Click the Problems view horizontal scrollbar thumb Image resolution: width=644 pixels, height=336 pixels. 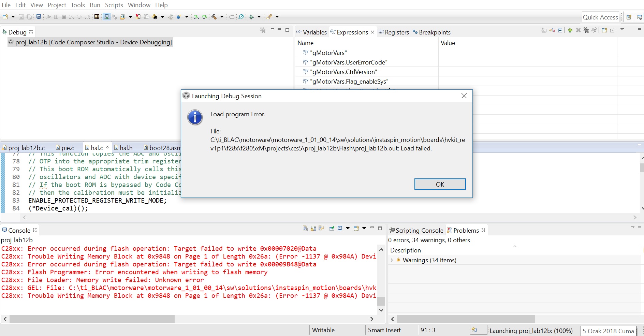point(466,319)
